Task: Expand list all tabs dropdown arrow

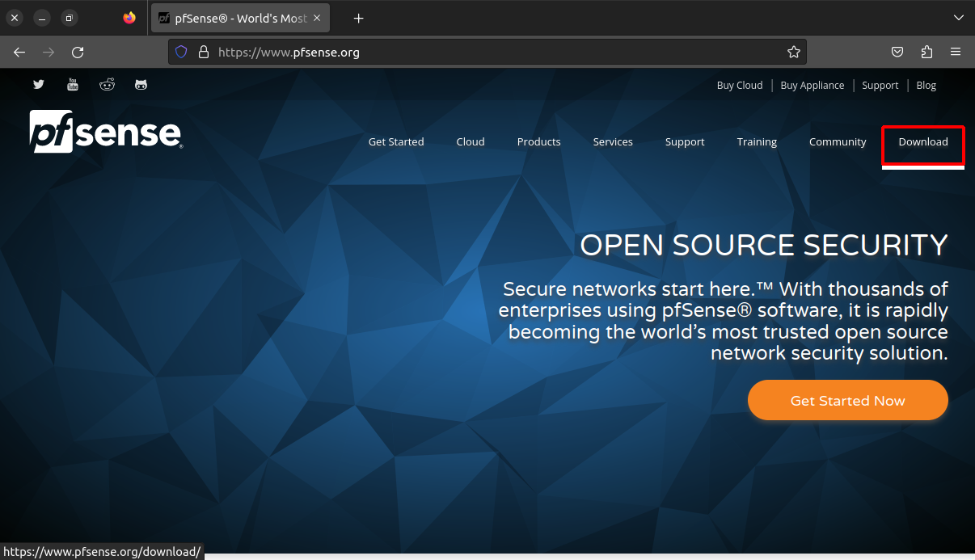Action: point(959,18)
